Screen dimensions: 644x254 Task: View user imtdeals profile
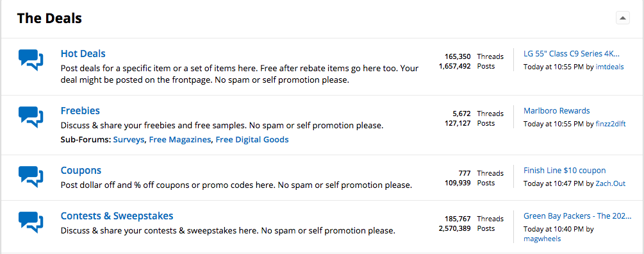tap(609, 67)
